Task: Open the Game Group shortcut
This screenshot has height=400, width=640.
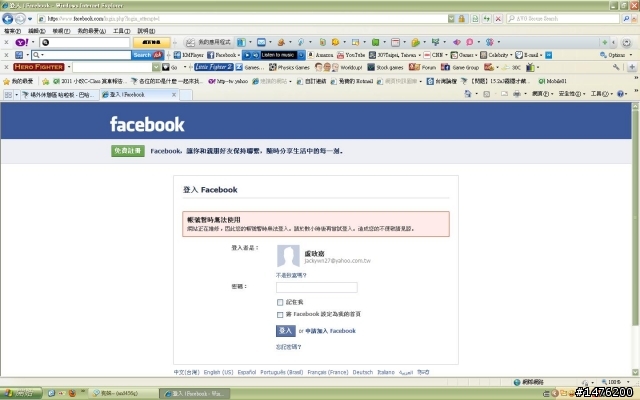Action: pyautogui.click(x=460, y=67)
